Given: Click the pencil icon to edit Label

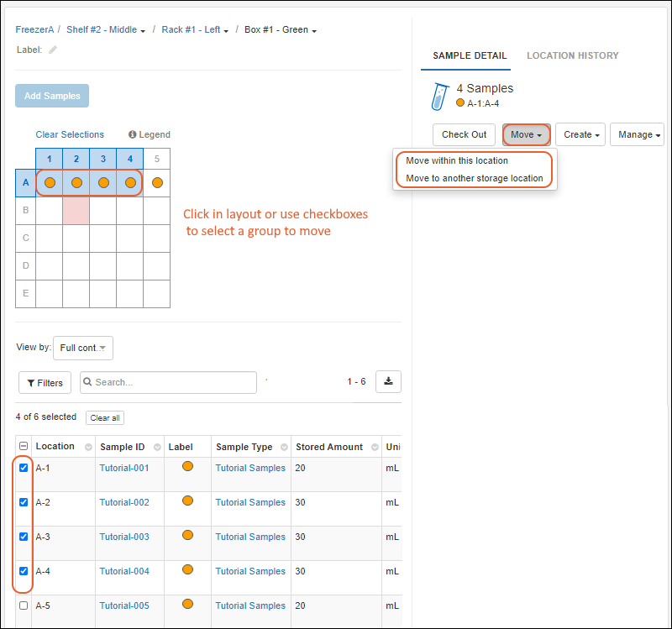Looking at the screenshot, I should (x=53, y=50).
